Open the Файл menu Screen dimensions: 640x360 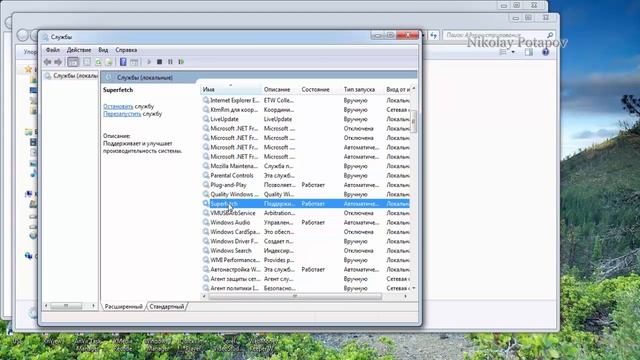[53, 50]
